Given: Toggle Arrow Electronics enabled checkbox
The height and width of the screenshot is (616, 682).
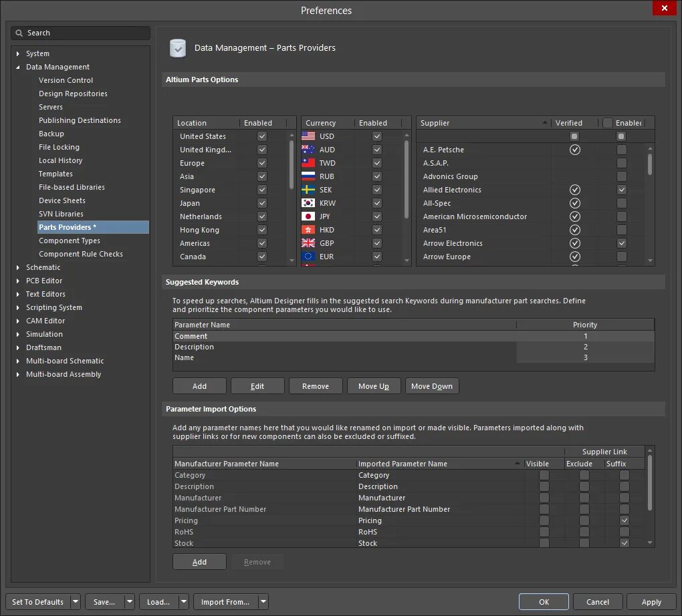Looking at the screenshot, I should 622,243.
